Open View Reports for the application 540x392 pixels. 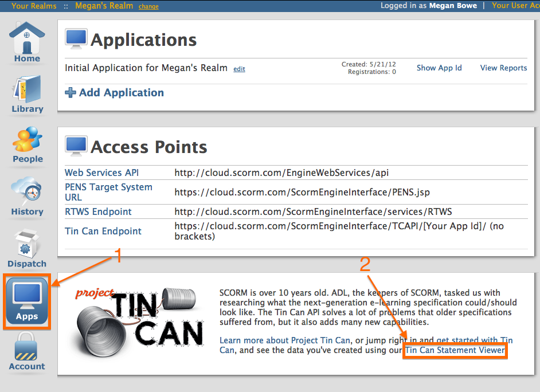pos(503,68)
